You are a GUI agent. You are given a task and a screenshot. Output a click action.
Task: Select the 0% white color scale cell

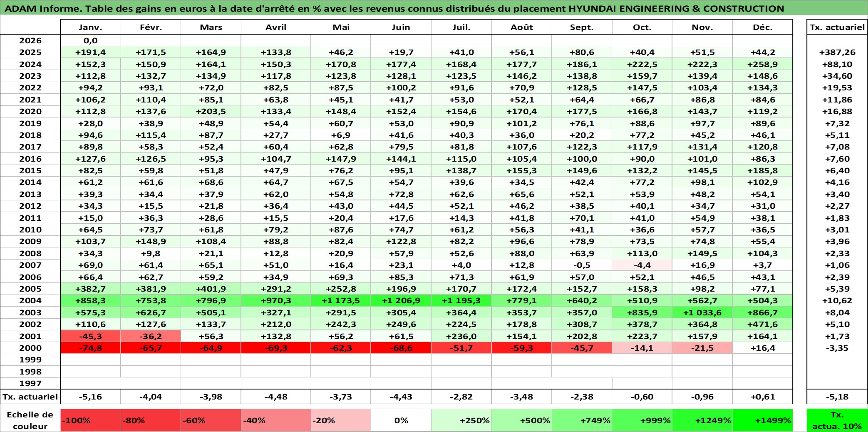[401, 420]
